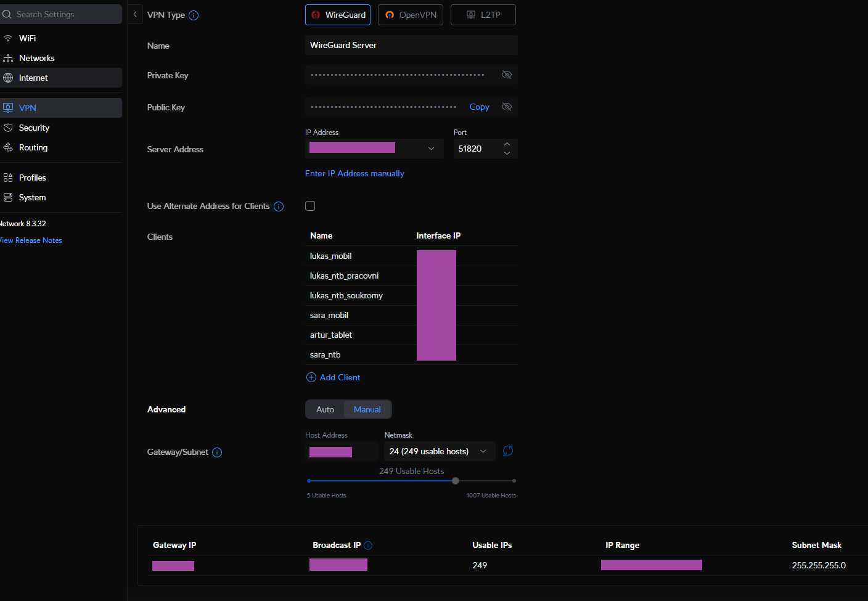Image resolution: width=868 pixels, height=601 pixels.
Task: Click the Search Settings field
Action: (61, 14)
